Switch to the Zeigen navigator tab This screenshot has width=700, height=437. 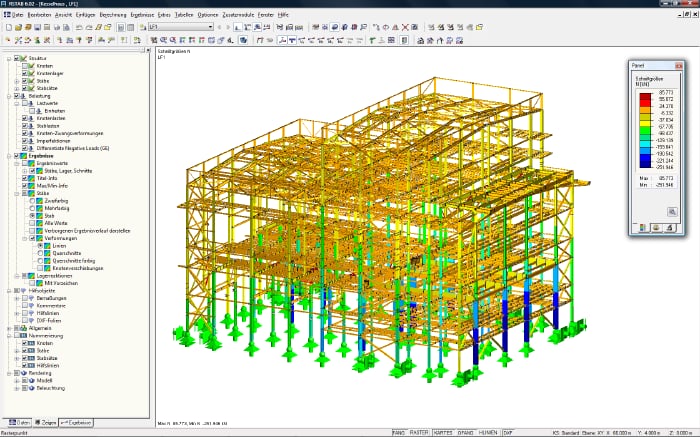[x=47, y=423]
